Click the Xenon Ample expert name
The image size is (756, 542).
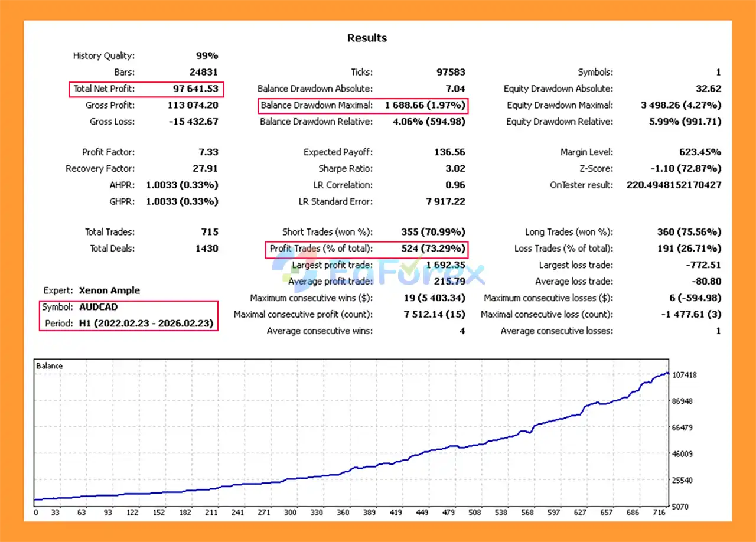pos(109,290)
